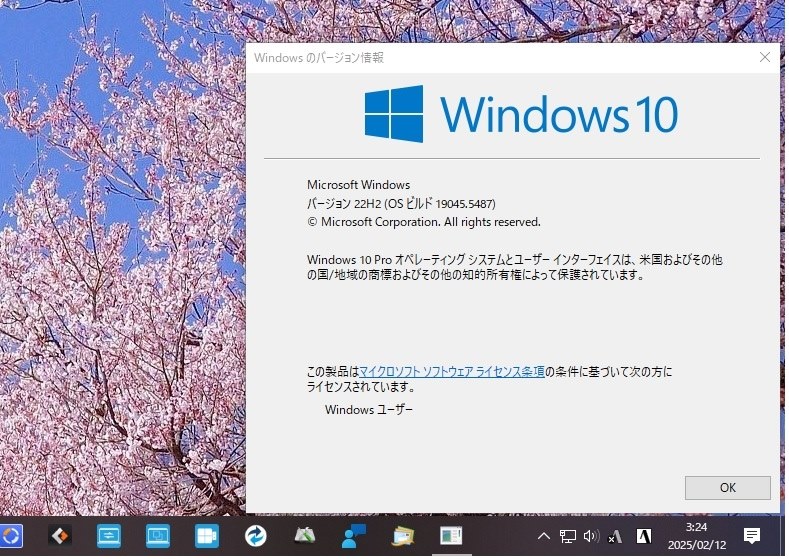This screenshot has width=789, height=559.
Task: Open the clock showing 3:24 2025/02/12
Action: click(x=696, y=536)
